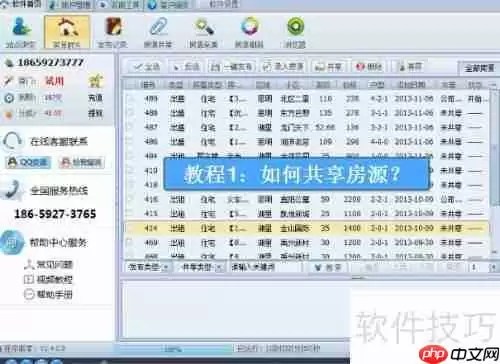500x364 pixels.
Task: Click the user icon beside number 18659273777
Action: 9,62
